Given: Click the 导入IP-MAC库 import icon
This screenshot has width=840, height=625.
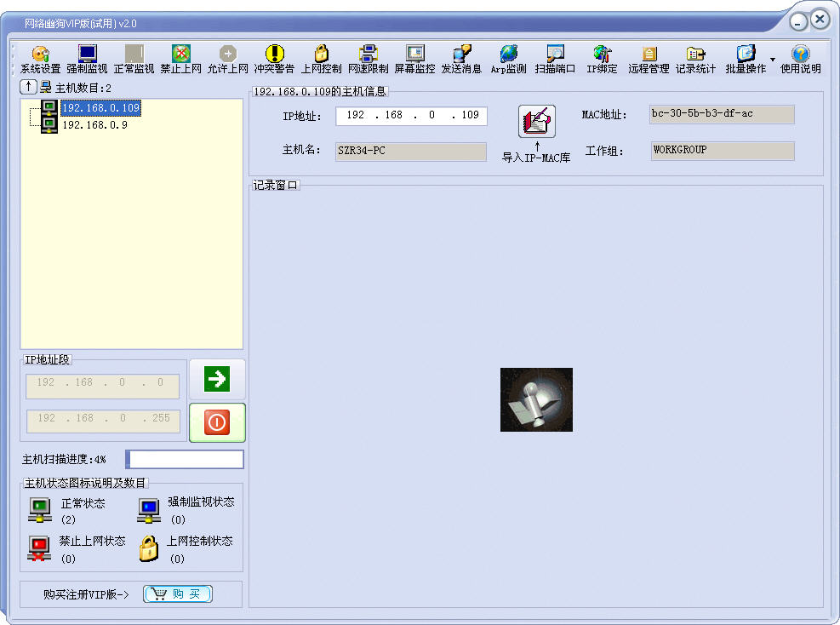Looking at the screenshot, I should 536,122.
